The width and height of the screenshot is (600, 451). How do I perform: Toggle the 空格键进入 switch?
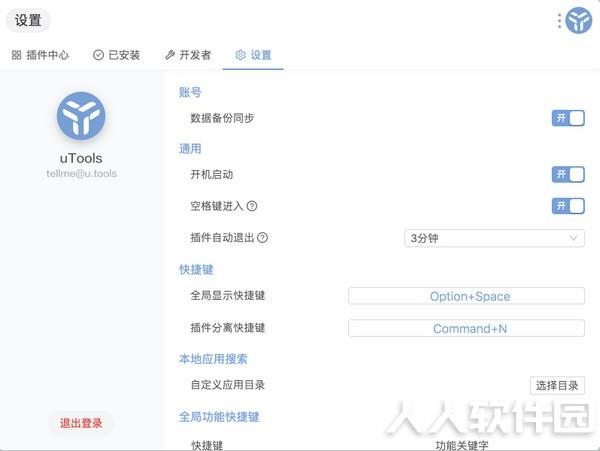click(568, 206)
